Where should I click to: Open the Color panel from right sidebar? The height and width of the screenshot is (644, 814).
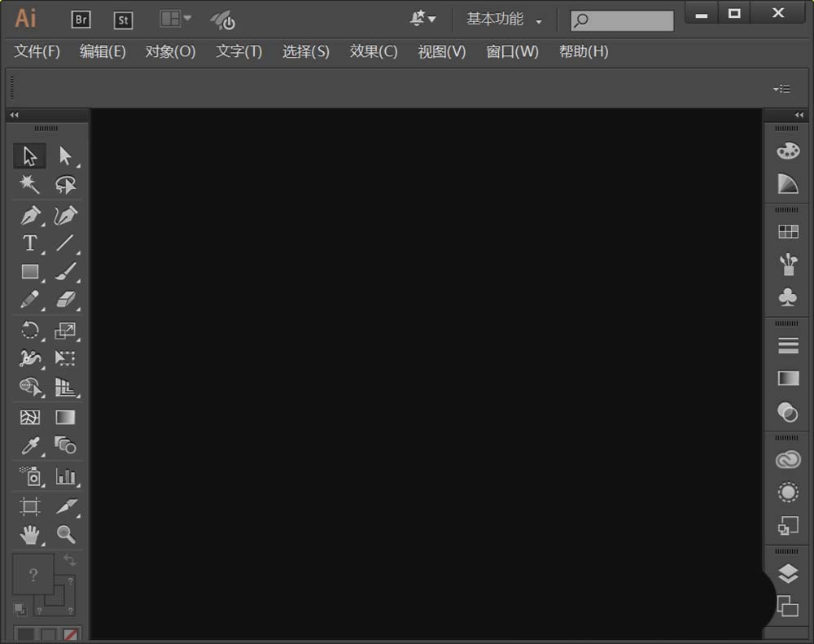pos(787,150)
